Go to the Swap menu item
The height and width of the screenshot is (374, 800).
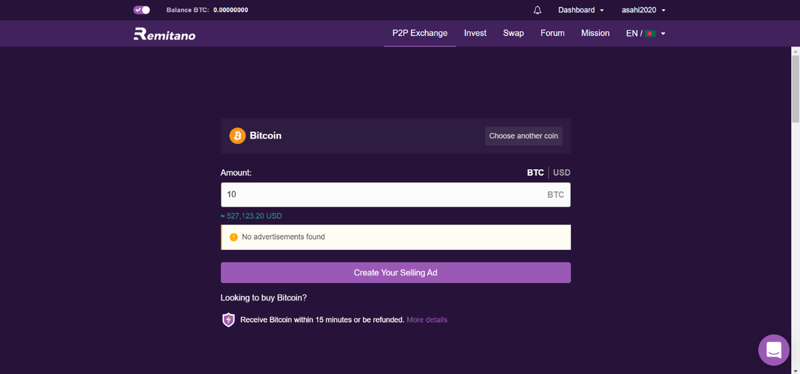[x=513, y=33]
